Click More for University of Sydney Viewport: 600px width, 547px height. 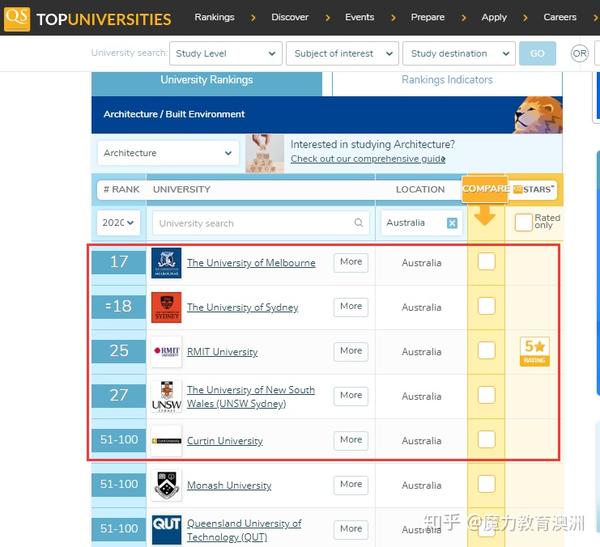pyautogui.click(x=351, y=307)
